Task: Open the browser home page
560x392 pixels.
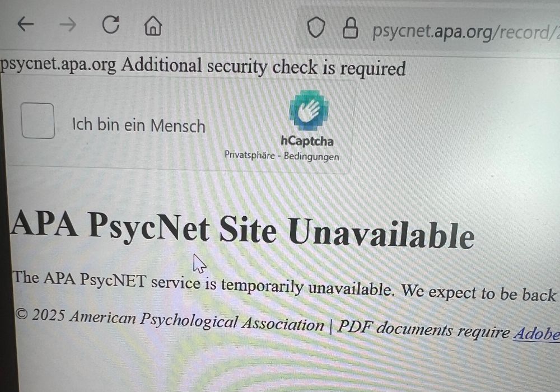Action: 153,26
